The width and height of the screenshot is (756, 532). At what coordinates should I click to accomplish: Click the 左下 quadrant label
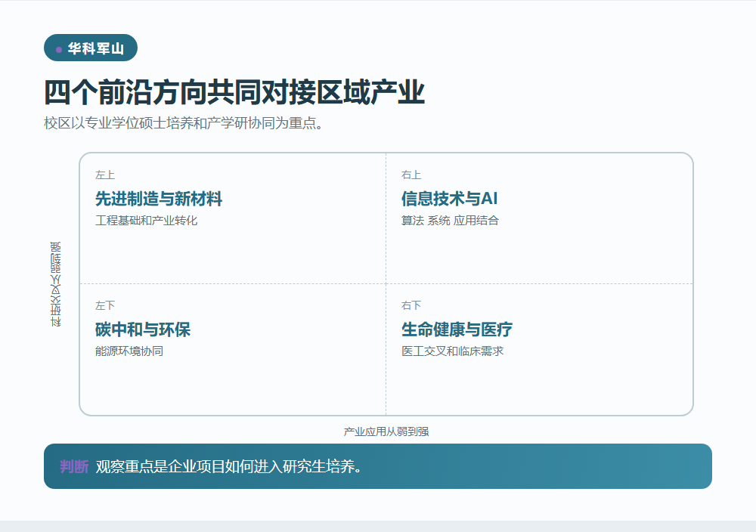pyautogui.click(x=105, y=305)
